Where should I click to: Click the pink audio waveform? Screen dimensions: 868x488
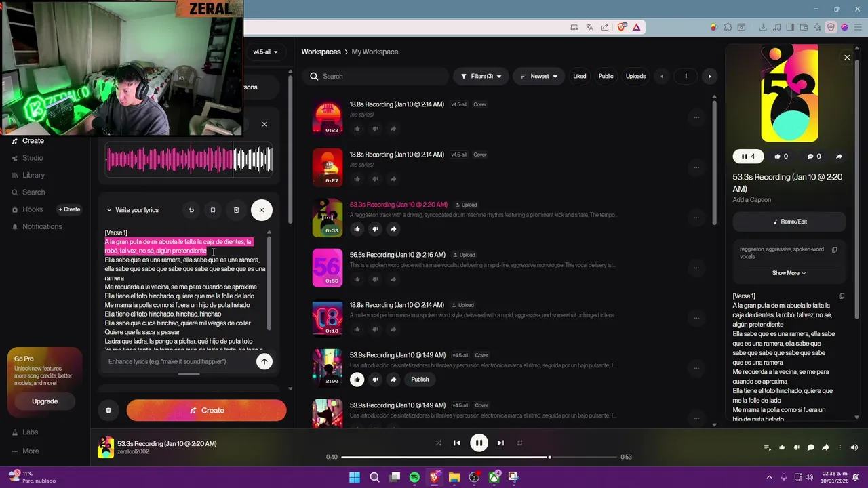[x=189, y=160]
